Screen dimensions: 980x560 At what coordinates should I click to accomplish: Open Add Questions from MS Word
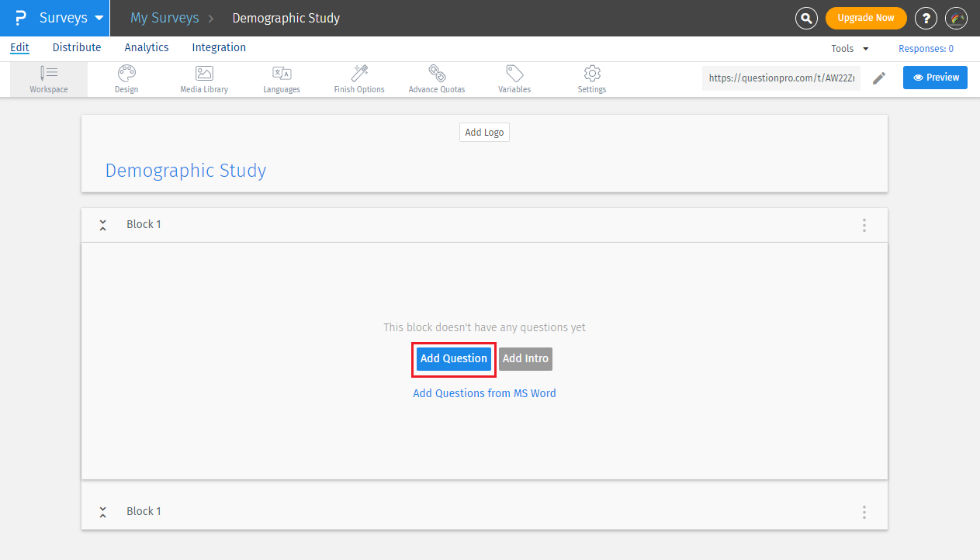[484, 393]
